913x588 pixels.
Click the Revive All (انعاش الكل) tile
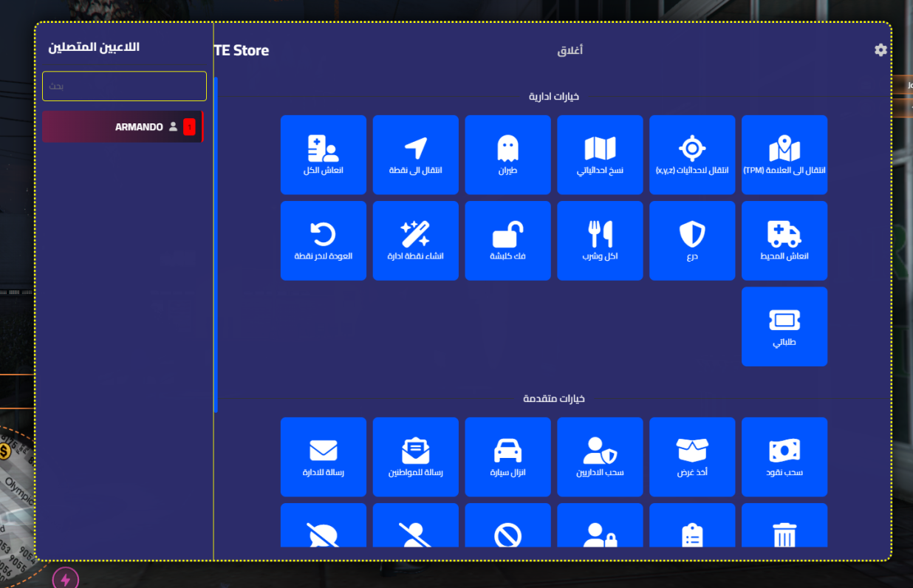point(324,155)
